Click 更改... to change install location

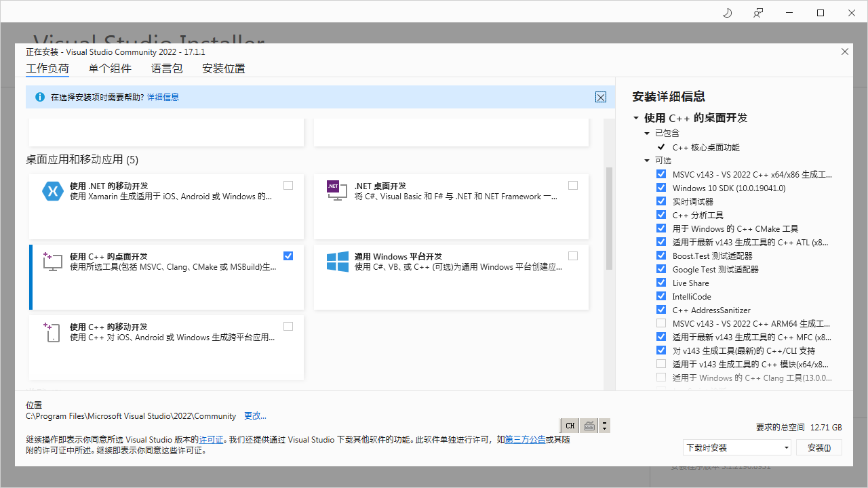(x=255, y=416)
